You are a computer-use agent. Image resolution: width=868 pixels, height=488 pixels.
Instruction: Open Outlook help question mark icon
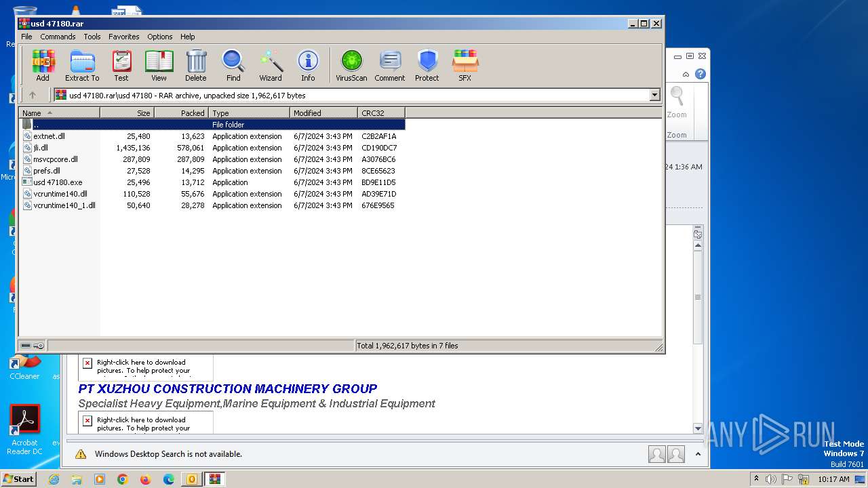[x=701, y=74]
